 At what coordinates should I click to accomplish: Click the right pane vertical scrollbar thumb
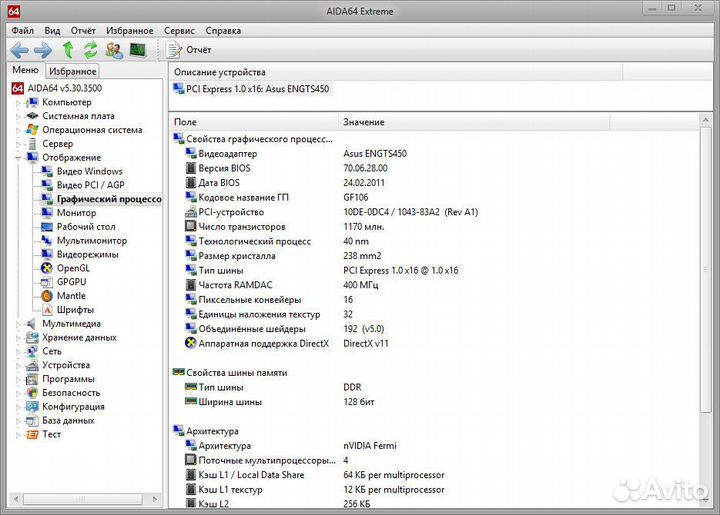click(705, 271)
